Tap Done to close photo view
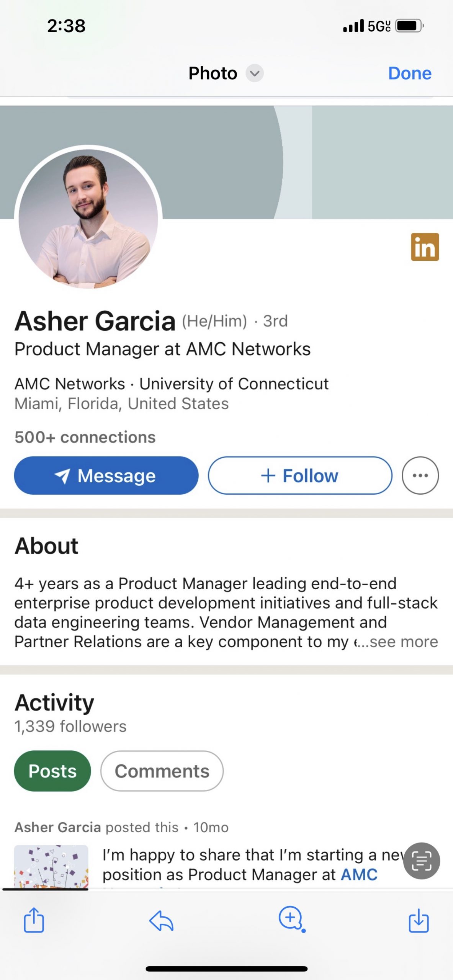The height and width of the screenshot is (980, 453). tap(409, 73)
